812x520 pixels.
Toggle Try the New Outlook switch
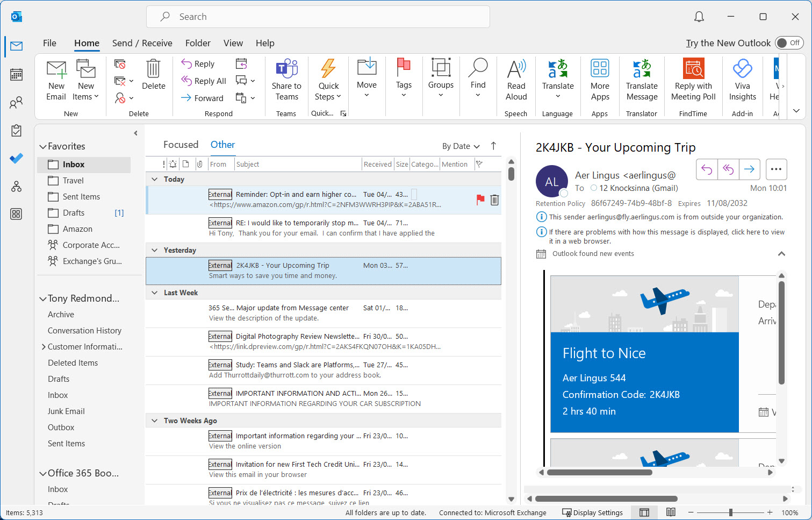point(789,43)
